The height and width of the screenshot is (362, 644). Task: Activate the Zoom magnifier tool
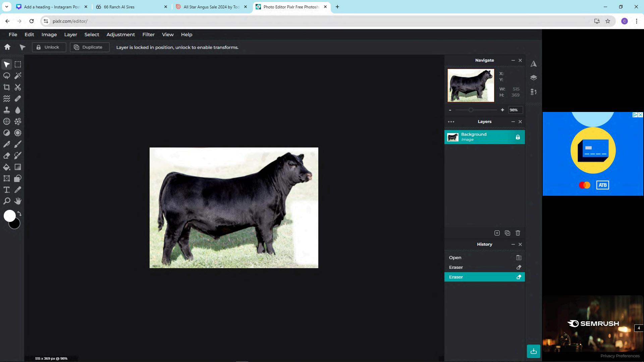[x=7, y=201]
